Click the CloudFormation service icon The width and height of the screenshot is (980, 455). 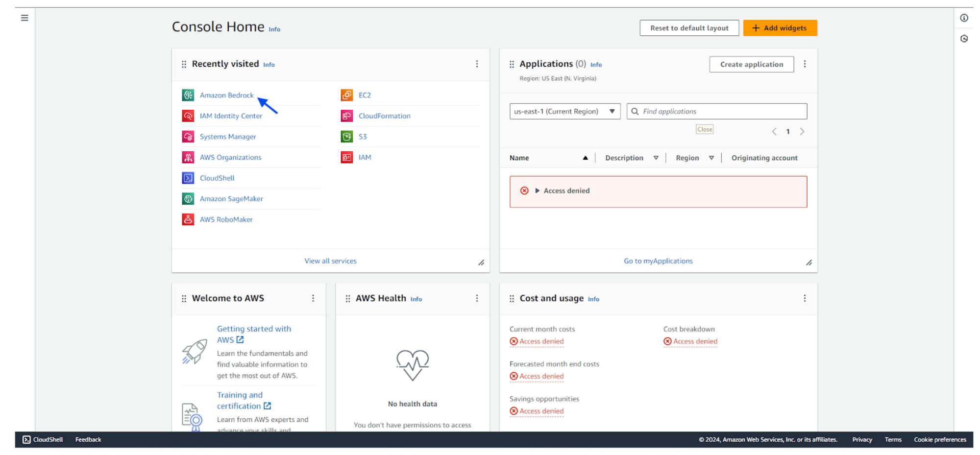pos(347,116)
